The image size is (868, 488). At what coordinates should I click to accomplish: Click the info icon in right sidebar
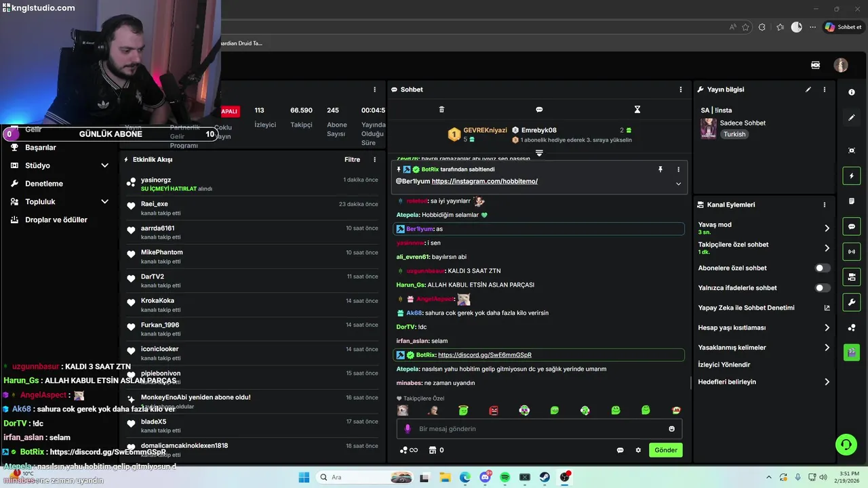(x=852, y=92)
